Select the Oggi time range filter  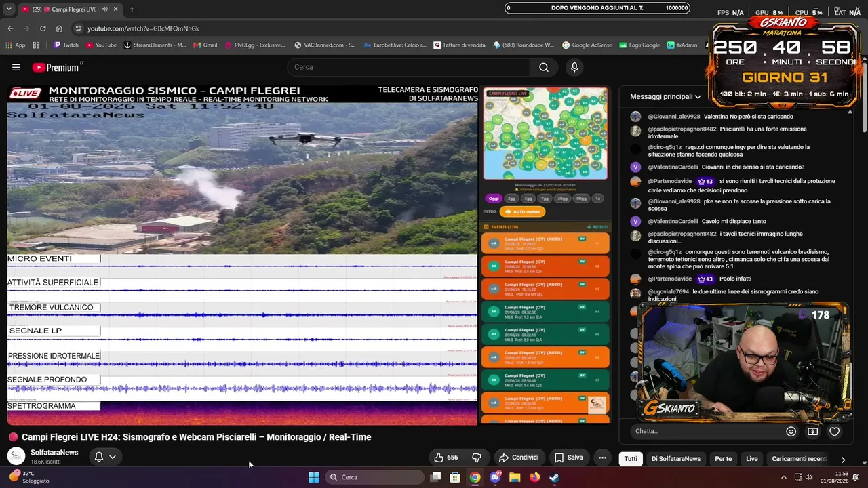(494, 199)
